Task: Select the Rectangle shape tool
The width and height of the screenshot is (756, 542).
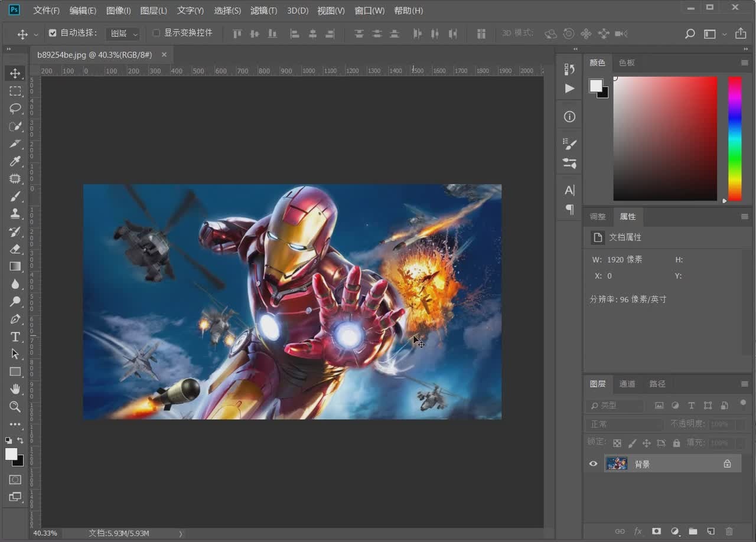Action: [15, 371]
